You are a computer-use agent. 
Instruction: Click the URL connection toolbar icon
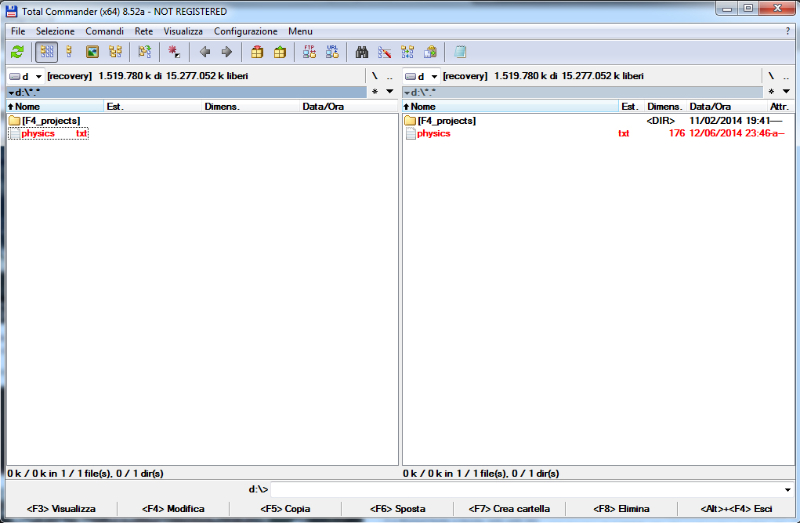pos(331,52)
